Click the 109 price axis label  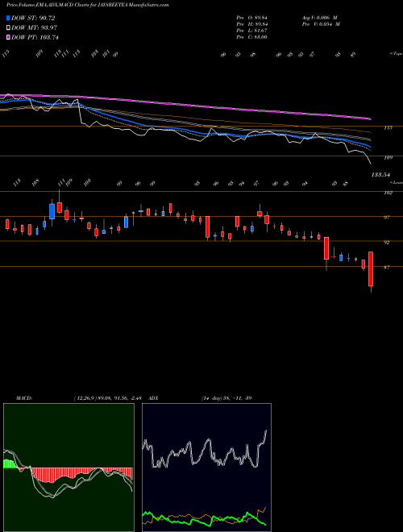(388, 158)
